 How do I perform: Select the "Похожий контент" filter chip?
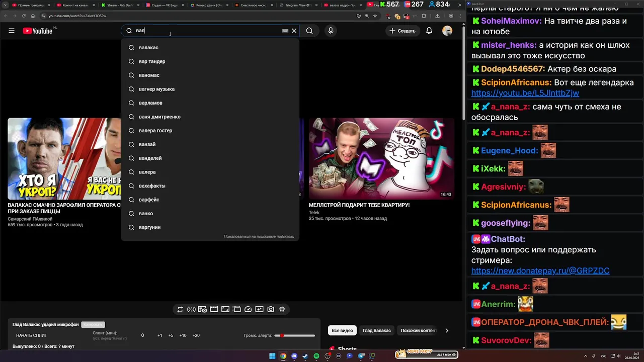point(419,330)
